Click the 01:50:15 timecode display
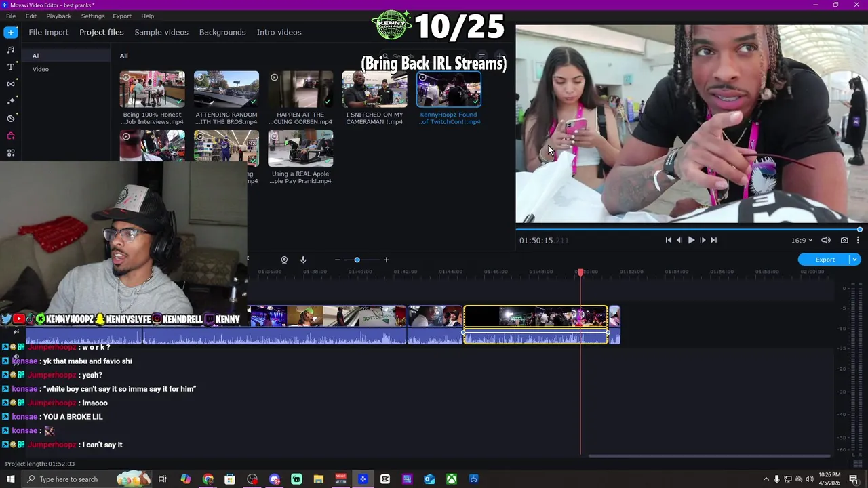 pos(544,240)
